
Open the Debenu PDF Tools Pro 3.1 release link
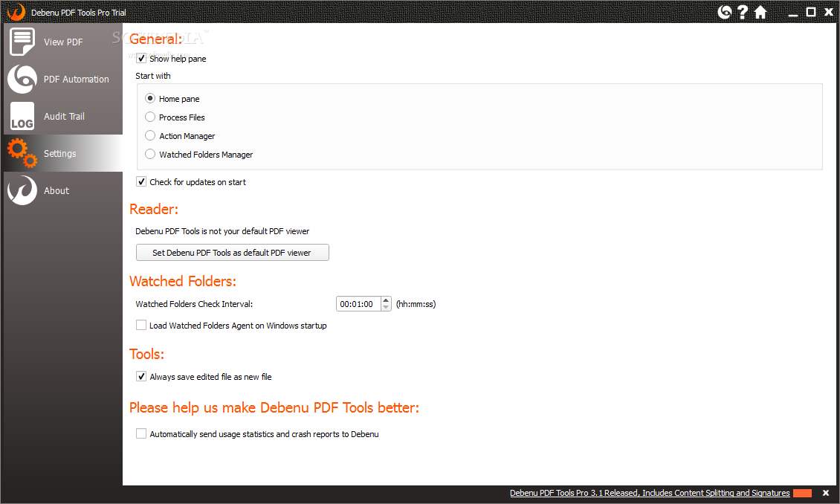[x=649, y=493]
